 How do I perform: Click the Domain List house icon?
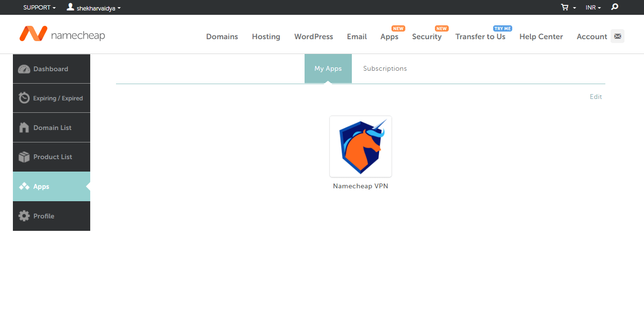pos(24,128)
